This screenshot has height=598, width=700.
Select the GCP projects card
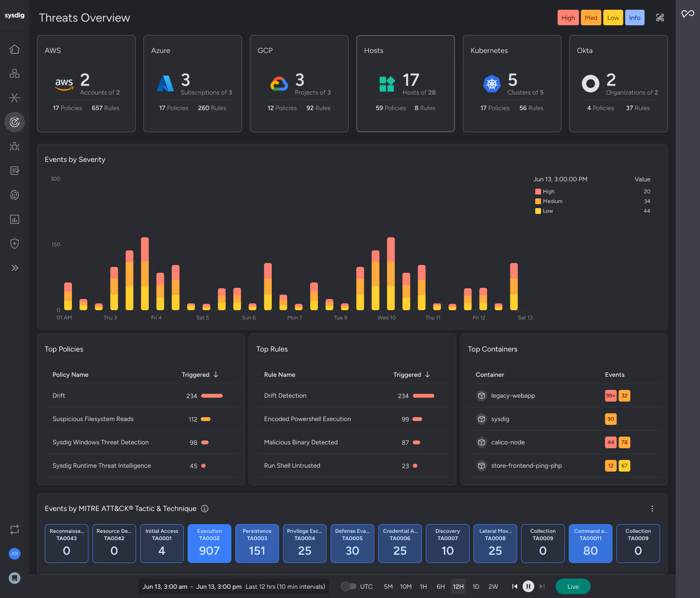[x=299, y=84]
